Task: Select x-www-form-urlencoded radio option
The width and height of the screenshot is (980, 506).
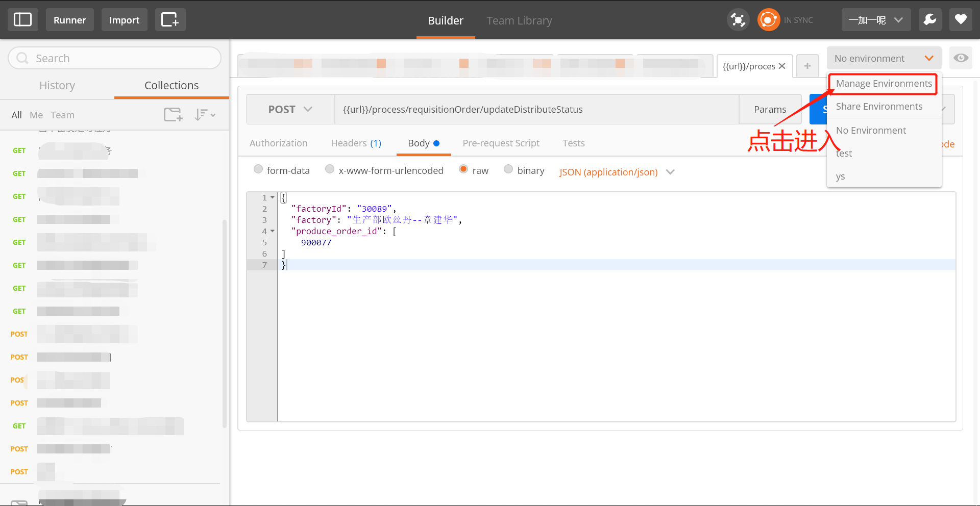Action: (x=330, y=169)
